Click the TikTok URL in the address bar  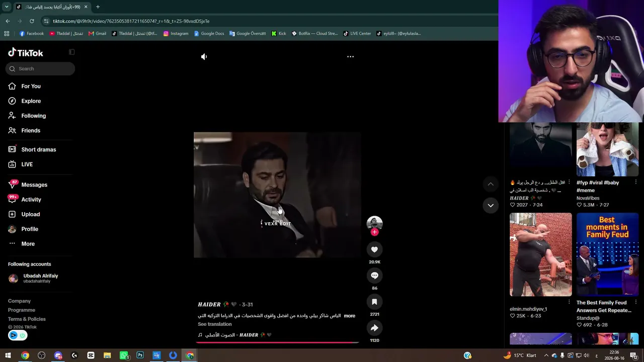[x=131, y=21]
